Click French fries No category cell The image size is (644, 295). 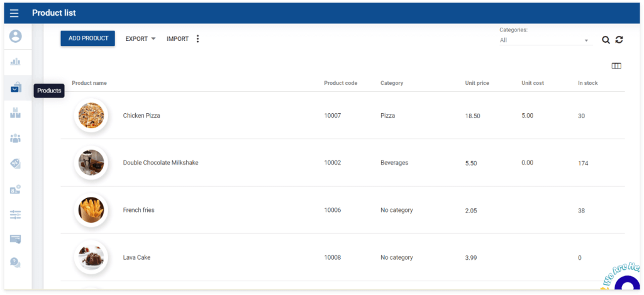(396, 210)
